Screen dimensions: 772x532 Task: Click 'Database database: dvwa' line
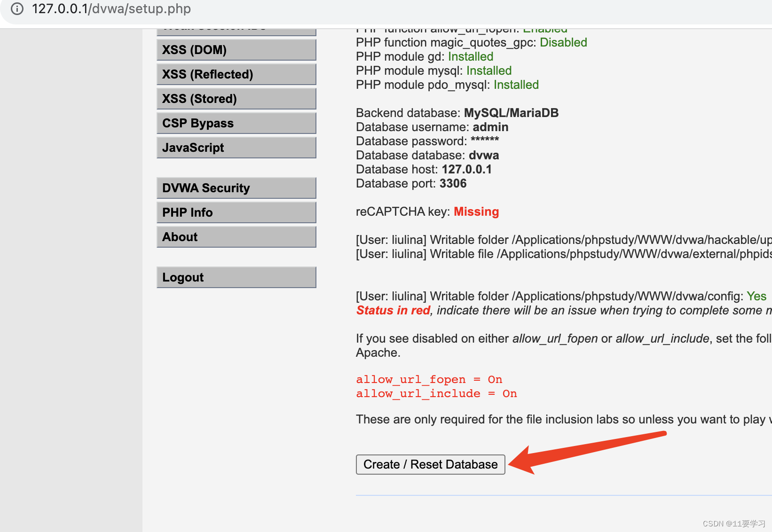pyautogui.click(x=427, y=155)
